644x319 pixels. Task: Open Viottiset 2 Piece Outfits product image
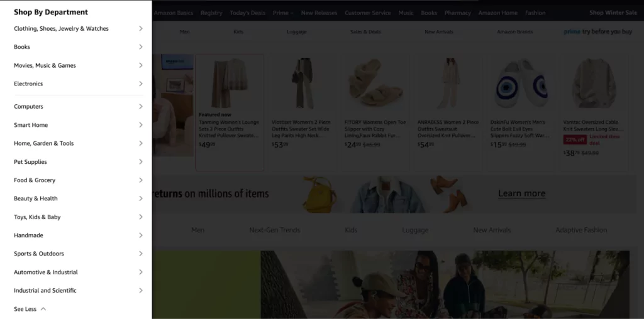303,84
